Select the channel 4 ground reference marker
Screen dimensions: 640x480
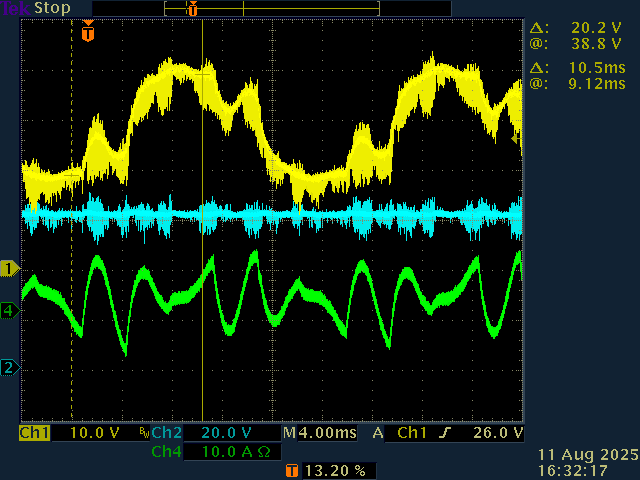[x=9, y=311]
